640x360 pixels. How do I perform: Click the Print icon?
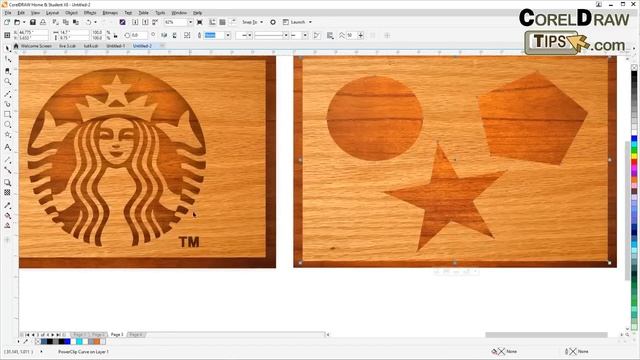42,22
